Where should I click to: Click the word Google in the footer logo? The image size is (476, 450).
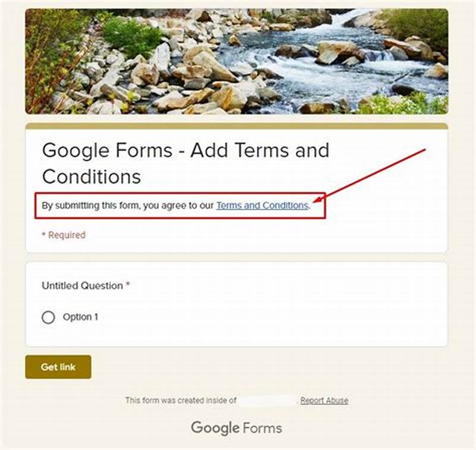[x=212, y=428]
